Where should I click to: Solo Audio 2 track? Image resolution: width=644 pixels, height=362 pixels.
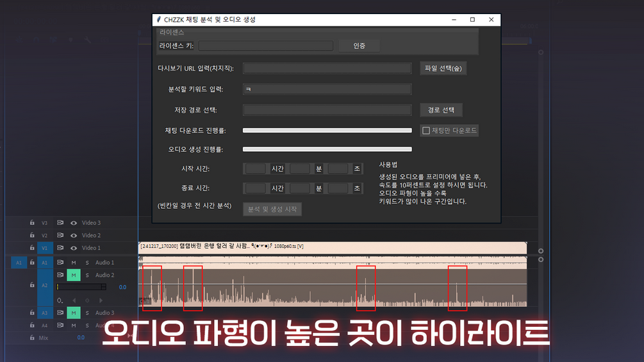point(87,275)
